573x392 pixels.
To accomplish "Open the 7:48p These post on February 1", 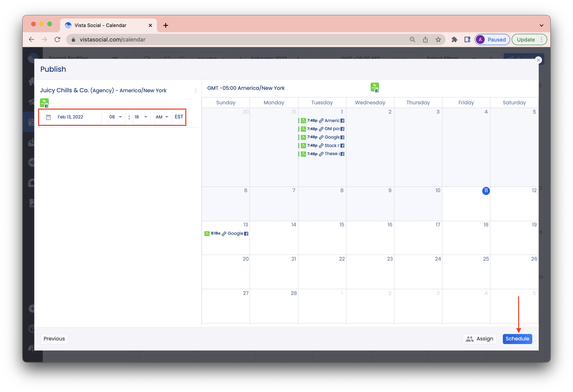I will pos(322,154).
